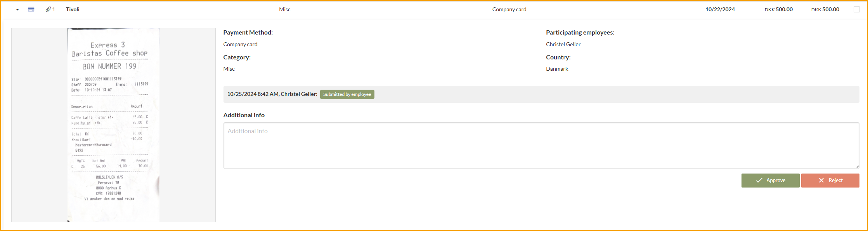This screenshot has width=868, height=231.
Task: Click the country value 'Danmark'
Action: coord(557,68)
